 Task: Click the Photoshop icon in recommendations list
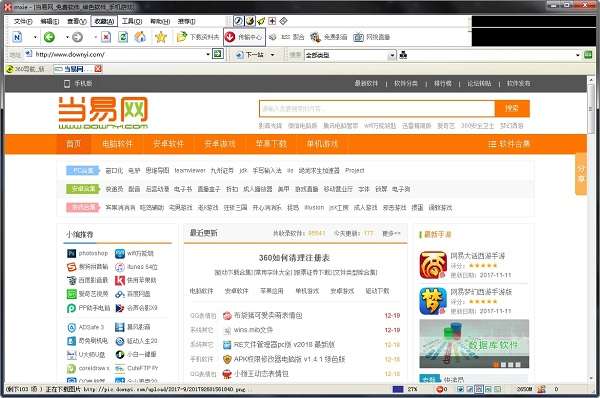pos(72,253)
